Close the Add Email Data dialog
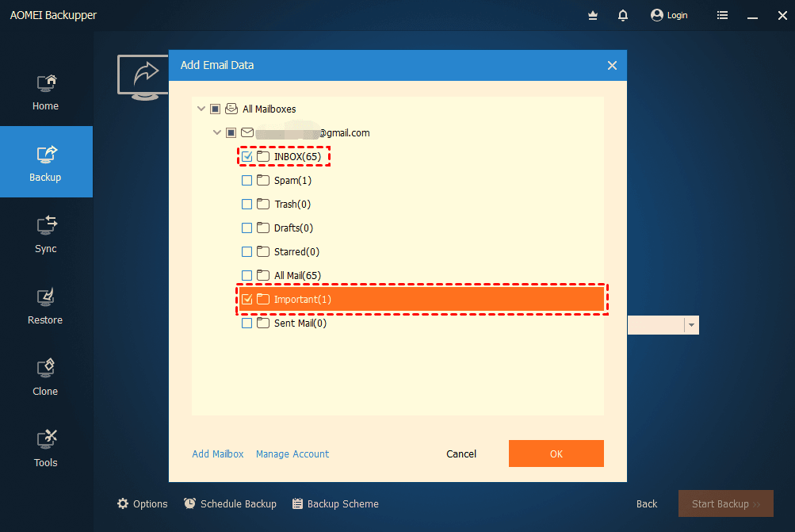The width and height of the screenshot is (795, 532). (x=612, y=66)
